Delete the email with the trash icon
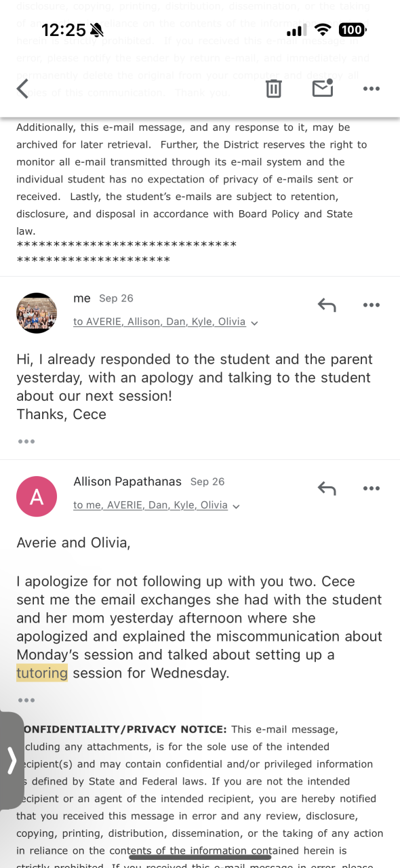The height and width of the screenshot is (868, 400). pyautogui.click(x=273, y=88)
